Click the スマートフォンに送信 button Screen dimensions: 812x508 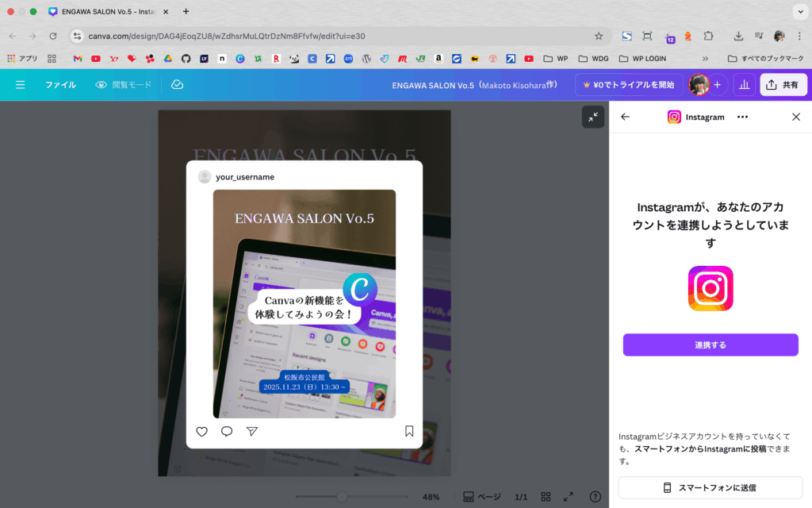(x=710, y=487)
